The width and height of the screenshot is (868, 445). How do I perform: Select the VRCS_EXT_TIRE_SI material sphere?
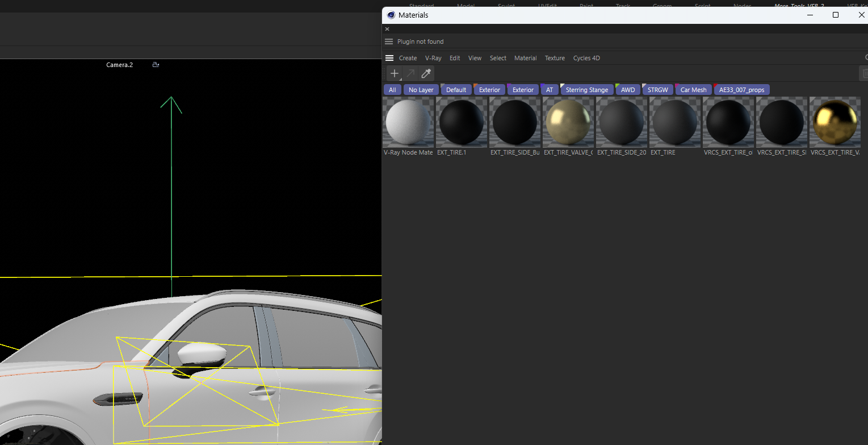(782, 122)
